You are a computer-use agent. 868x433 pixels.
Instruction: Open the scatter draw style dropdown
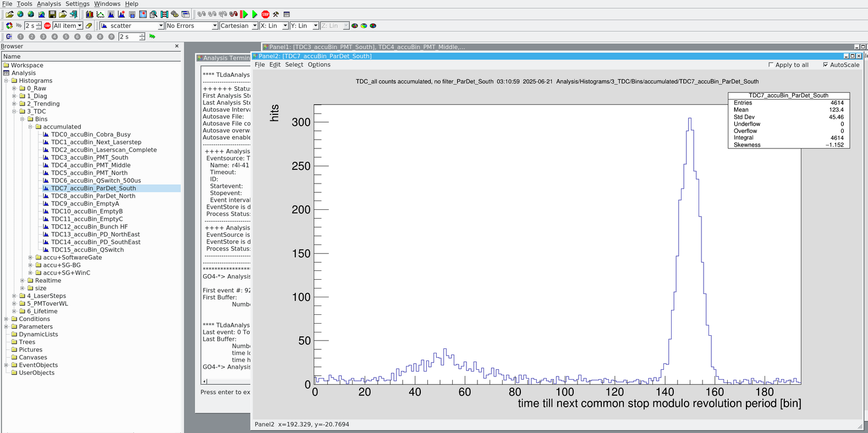click(x=131, y=26)
